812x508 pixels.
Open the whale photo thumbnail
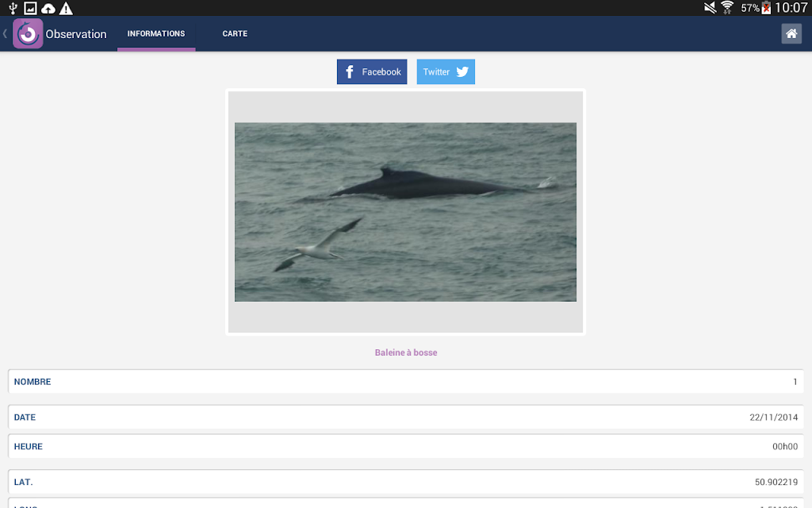[405, 212]
